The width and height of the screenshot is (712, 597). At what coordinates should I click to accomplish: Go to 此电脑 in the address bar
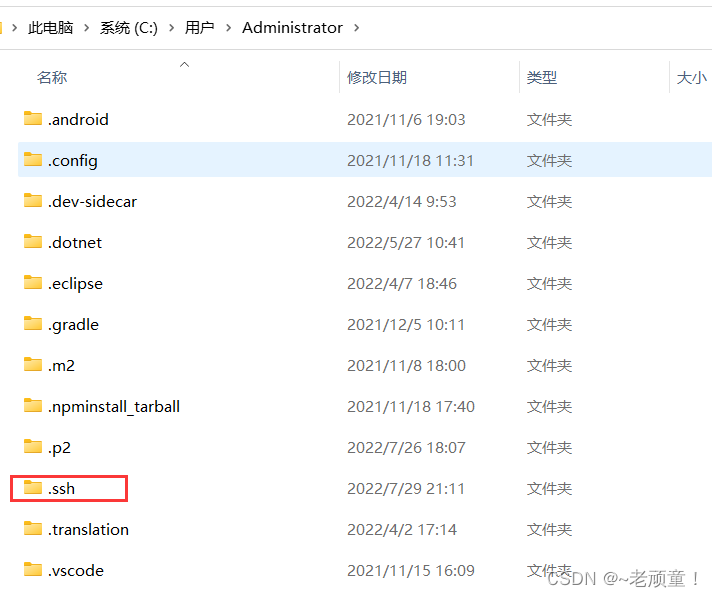50,28
